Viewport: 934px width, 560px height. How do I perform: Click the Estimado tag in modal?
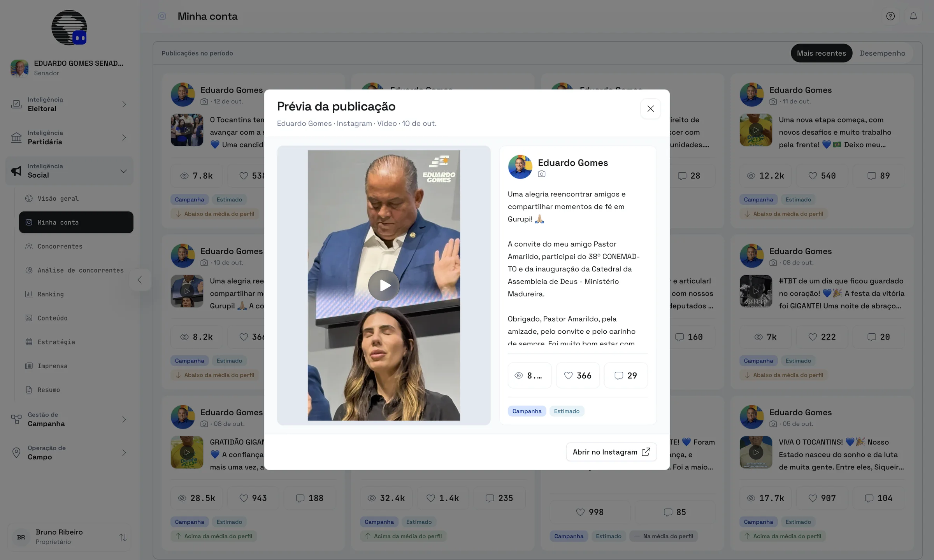pyautogui.click(x=566, y=411)
